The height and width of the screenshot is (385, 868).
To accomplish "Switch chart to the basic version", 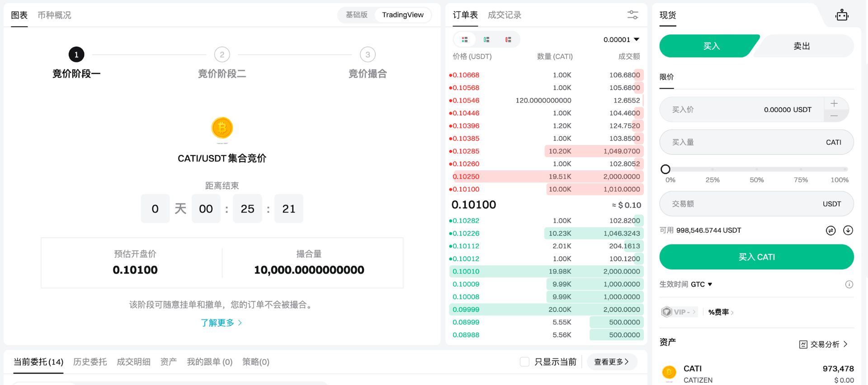I will click(357, 15).
